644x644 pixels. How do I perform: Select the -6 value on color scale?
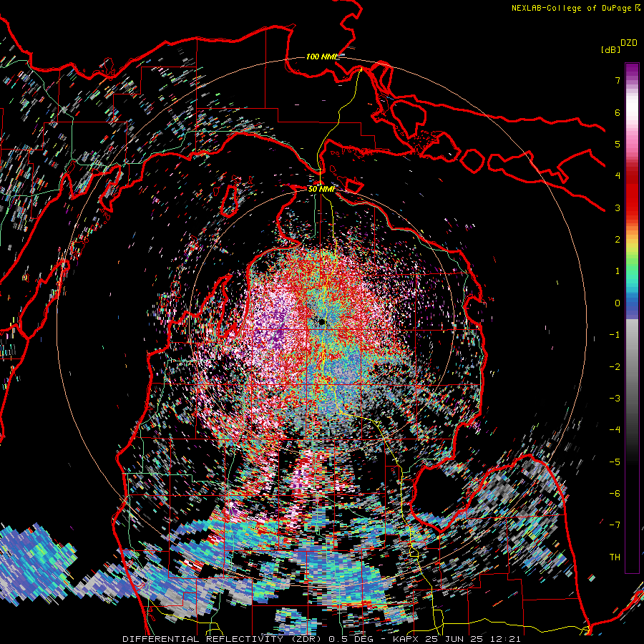tap(615, 494)
